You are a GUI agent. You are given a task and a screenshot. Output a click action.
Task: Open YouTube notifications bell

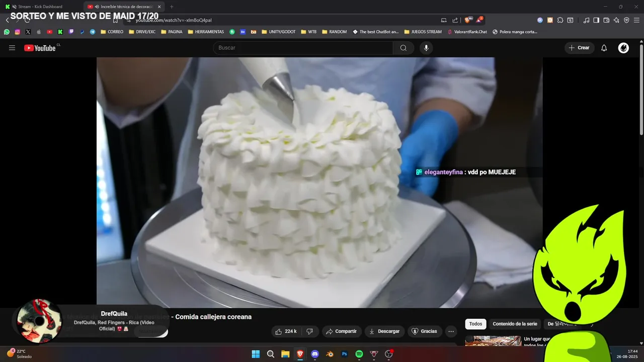pos(604,48)
